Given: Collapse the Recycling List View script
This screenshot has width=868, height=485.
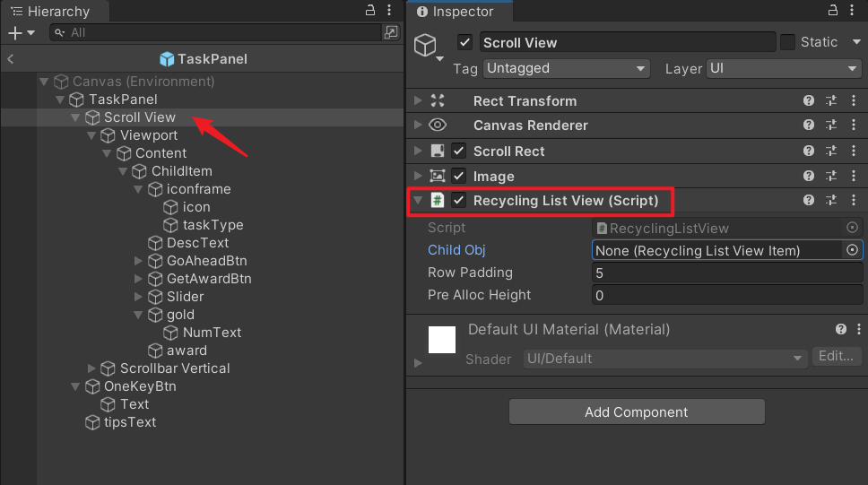Looking at the screenshot, I should coord(418,200).
